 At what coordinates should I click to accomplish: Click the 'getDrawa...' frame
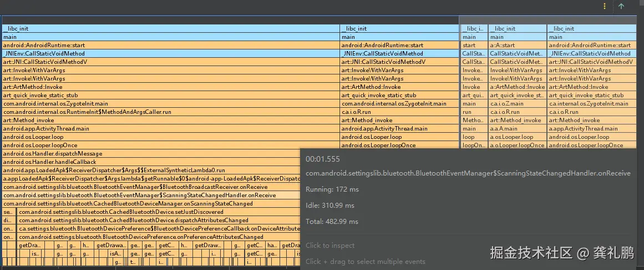click(111, 246)
